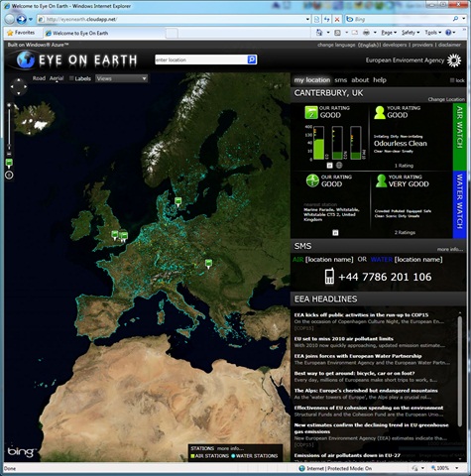This screenshot has height=476, width=471.
Task: Click the Water Watch blue vertical bar
Action: [459, 204]
